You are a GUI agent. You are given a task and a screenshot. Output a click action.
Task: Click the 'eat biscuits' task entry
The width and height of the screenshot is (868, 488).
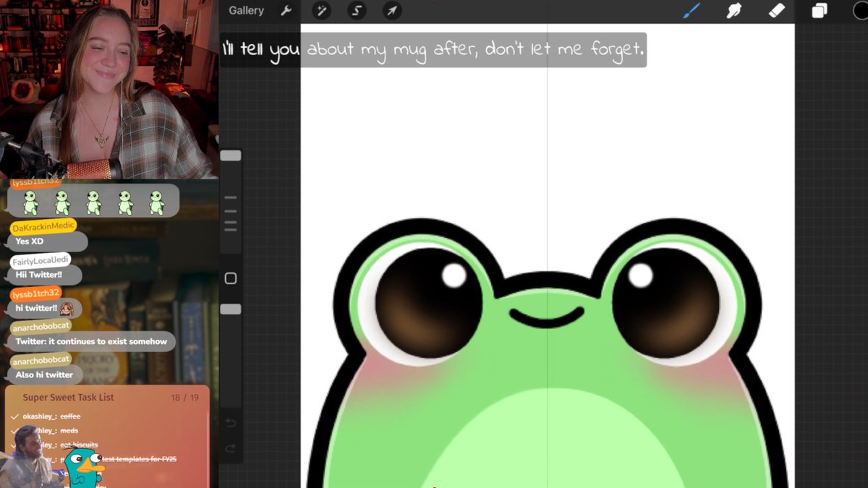pos(79,445)
